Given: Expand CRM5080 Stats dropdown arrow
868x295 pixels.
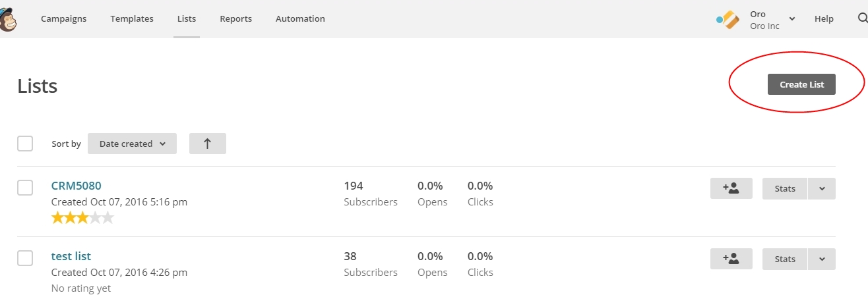Looking at the screenshot, I should [x=822, y=188].
